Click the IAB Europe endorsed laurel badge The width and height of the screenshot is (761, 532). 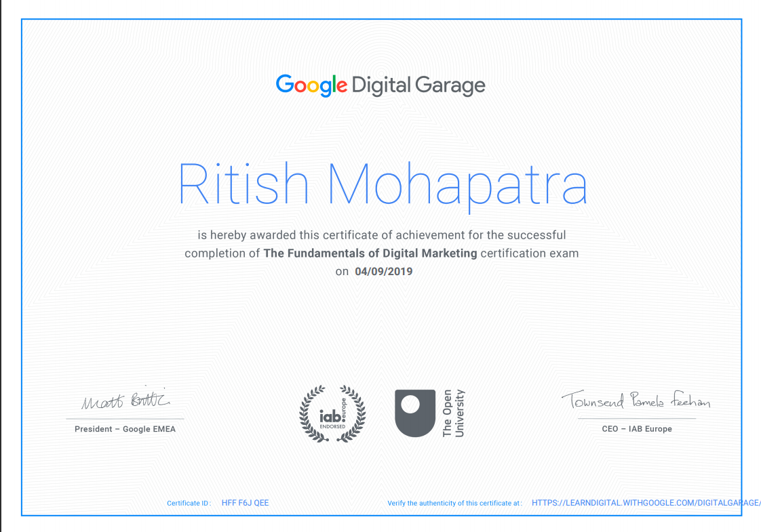pyautogui.click(x=332, y=413)
